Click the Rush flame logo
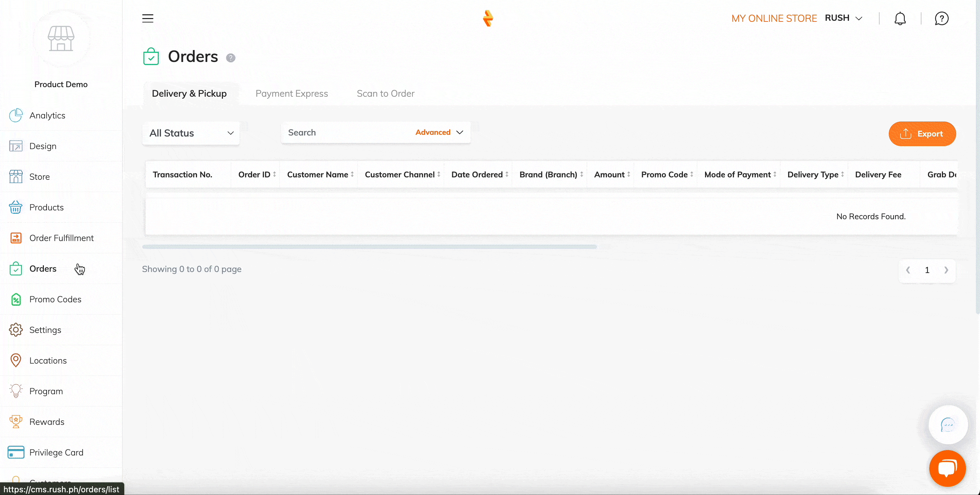The width and height of the screenshot is (980, 495). (x=488, y=18)
